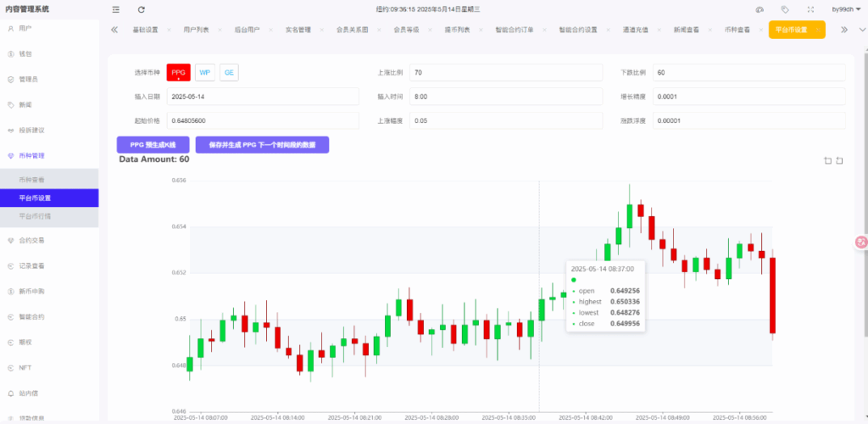Expand the 新闻 sidebar menu
Viewport: 868px width, 424px height.
click(x=49, y=104)
